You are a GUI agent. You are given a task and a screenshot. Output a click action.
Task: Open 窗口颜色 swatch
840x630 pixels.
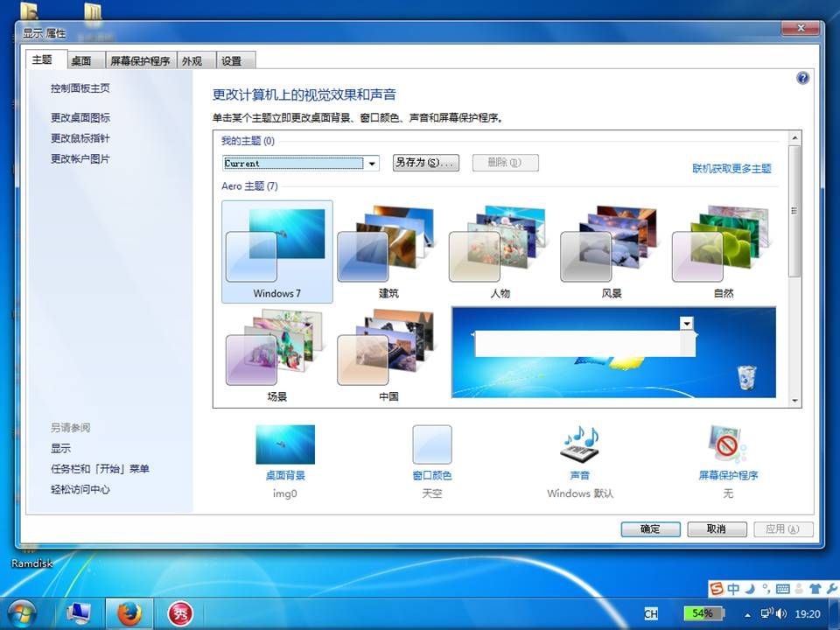pyautogui.click(x=431, y=444)
